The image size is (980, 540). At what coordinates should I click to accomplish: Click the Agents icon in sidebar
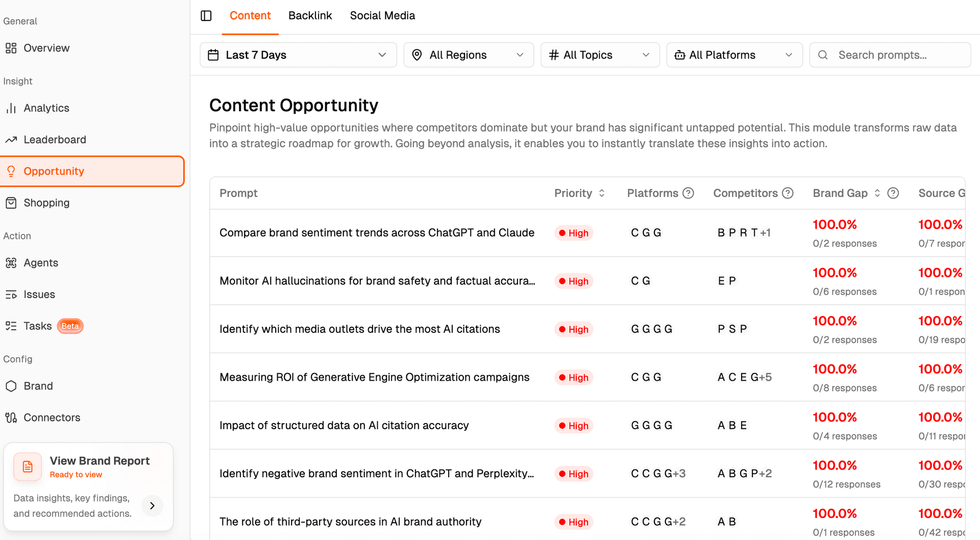[x=11, y=263]
